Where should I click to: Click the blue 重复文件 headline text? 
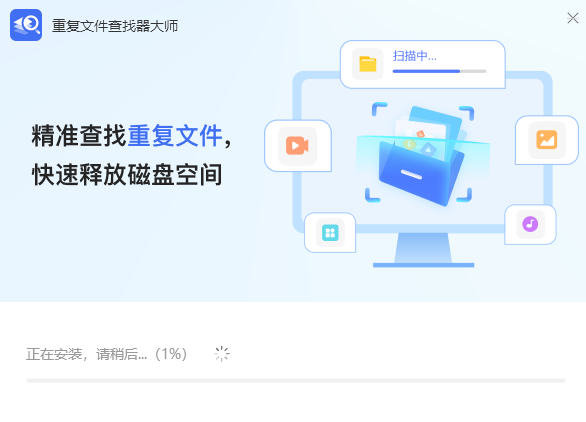coord(175,136)
